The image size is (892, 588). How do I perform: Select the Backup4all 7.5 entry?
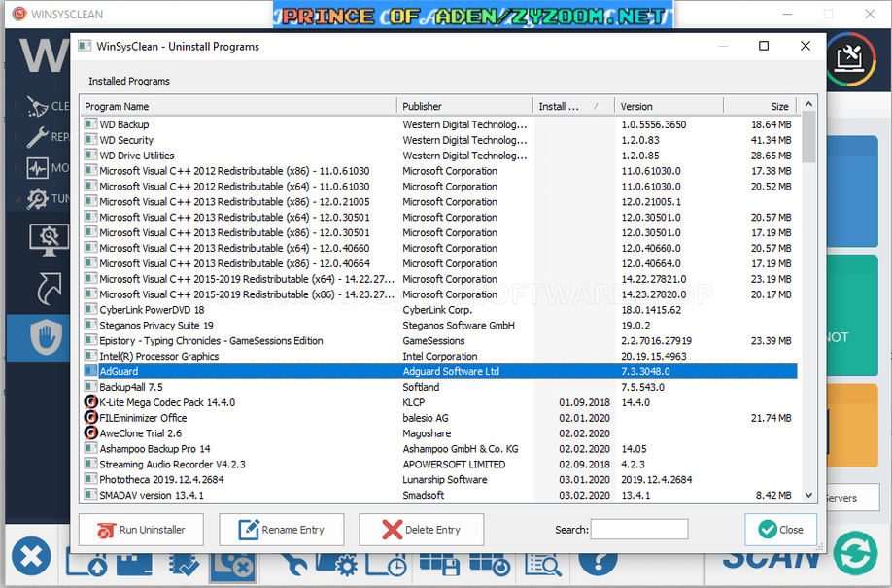pyautogui.click(x=440, y=387)
